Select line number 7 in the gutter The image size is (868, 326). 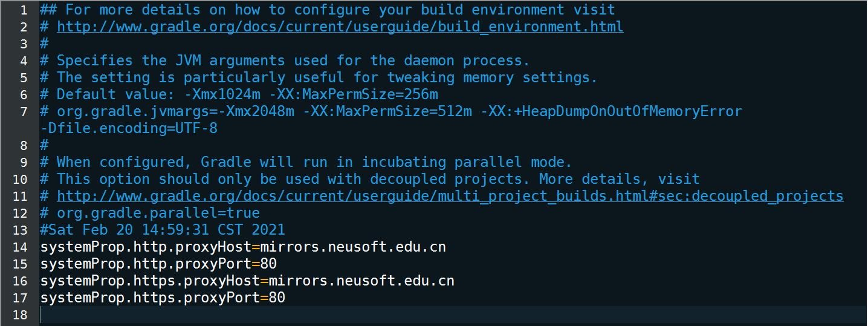(x=24, y=111)
